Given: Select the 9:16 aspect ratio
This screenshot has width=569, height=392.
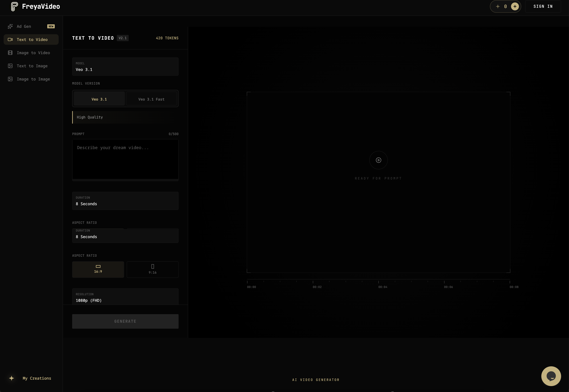Looking at the screenshot, I should pyautogui.click(x=152, y=269).
